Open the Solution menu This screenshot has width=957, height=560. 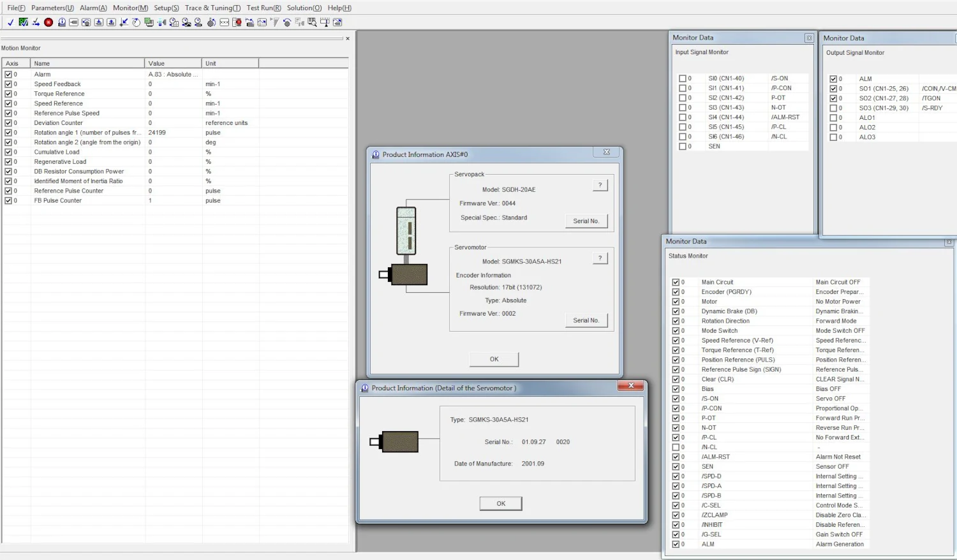(x=304, y=8)
